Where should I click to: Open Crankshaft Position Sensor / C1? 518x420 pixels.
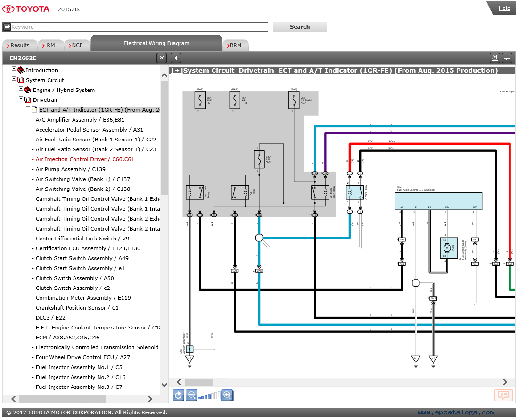click(x=75, y=308)
